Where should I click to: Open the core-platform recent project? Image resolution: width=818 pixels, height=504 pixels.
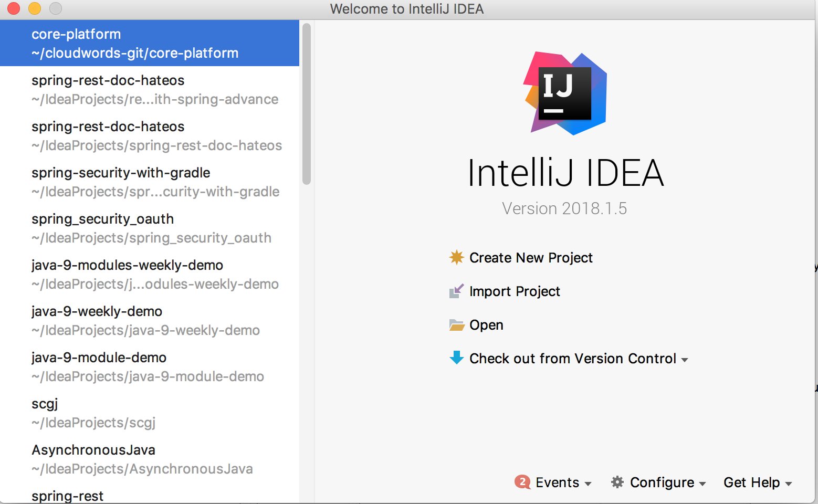(150, 43)
